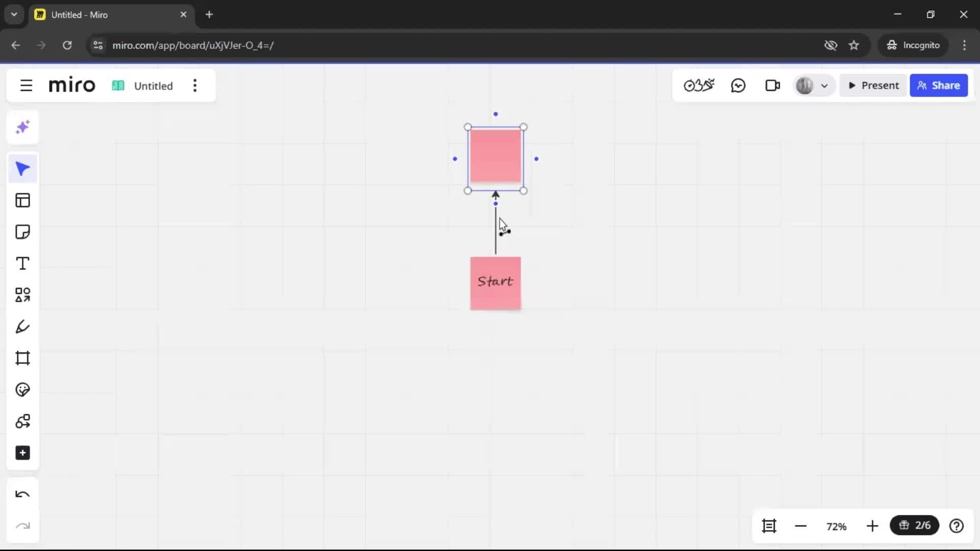Expand the collaborators dropdown chevron
The height and width of the screenshot is (551, 980).
[824, 86]
